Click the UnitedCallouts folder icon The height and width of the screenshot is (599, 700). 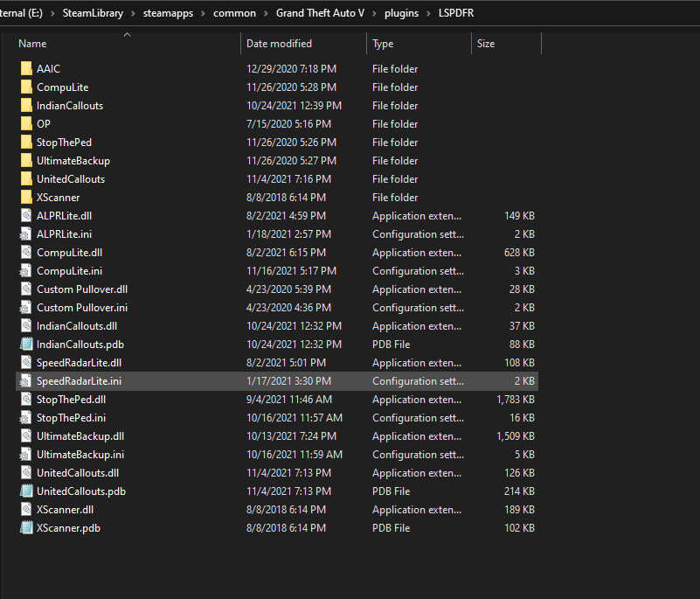pos(26,178)
